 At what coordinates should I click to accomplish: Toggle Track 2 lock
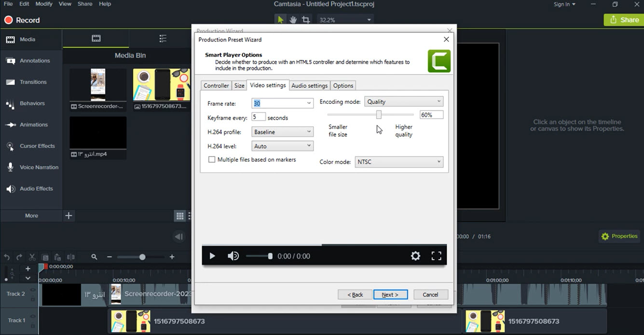pyautogui.click(x=33, y=299)
